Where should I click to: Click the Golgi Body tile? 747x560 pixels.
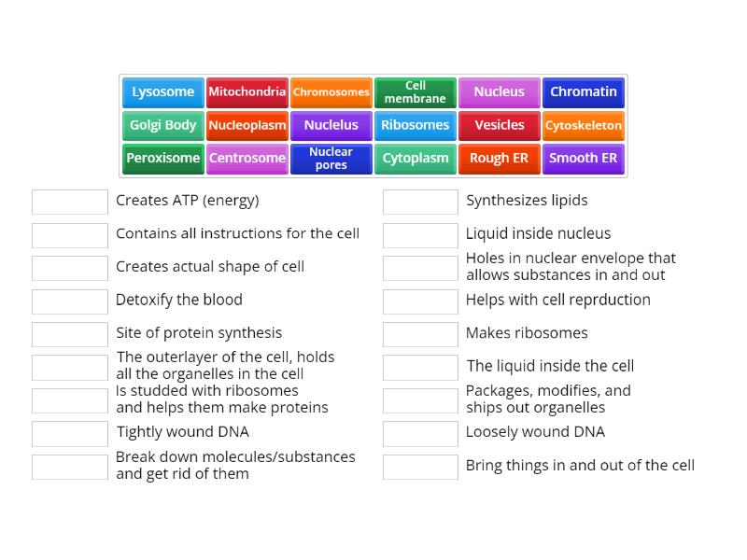[x=162, y=125]
